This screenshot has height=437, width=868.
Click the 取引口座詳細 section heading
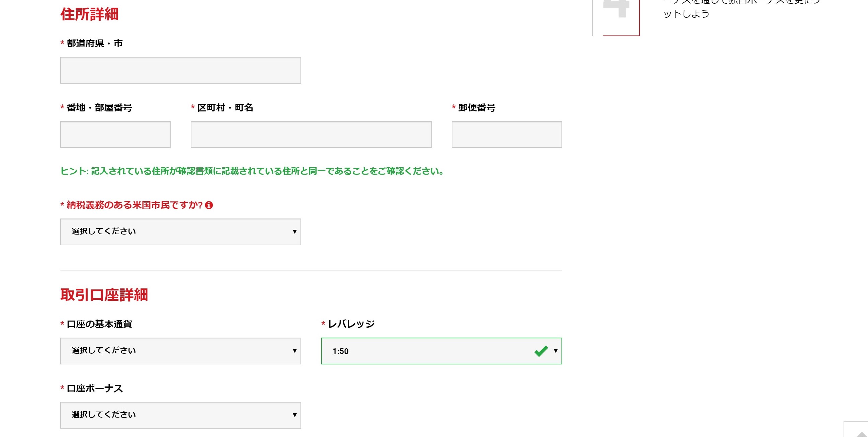click(x=104, y=295)
